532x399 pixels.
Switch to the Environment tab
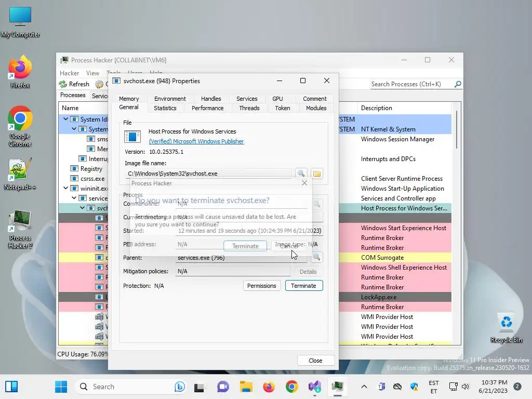click(x=170, y=99)
